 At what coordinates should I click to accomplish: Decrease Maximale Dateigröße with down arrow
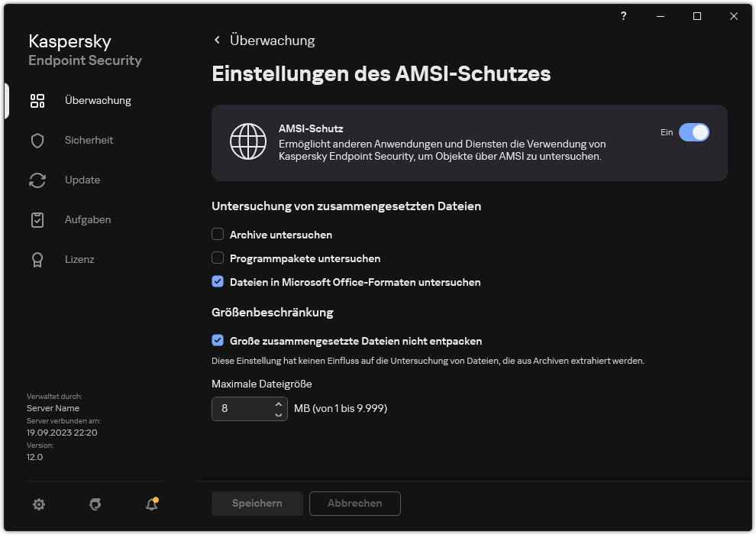coord(278,413)
